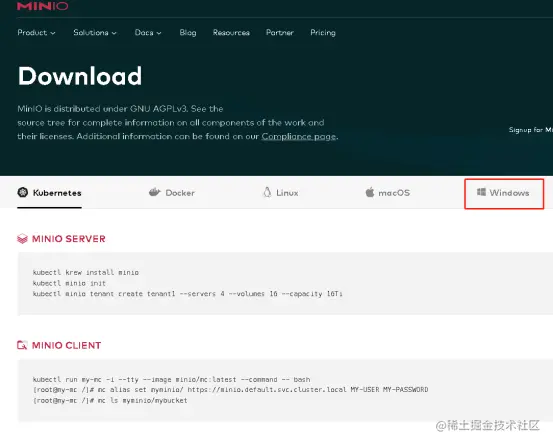Screen dimensions: 553x445
Task: Click the Kubernetes wheel icon
Action: tap(23, 192)
